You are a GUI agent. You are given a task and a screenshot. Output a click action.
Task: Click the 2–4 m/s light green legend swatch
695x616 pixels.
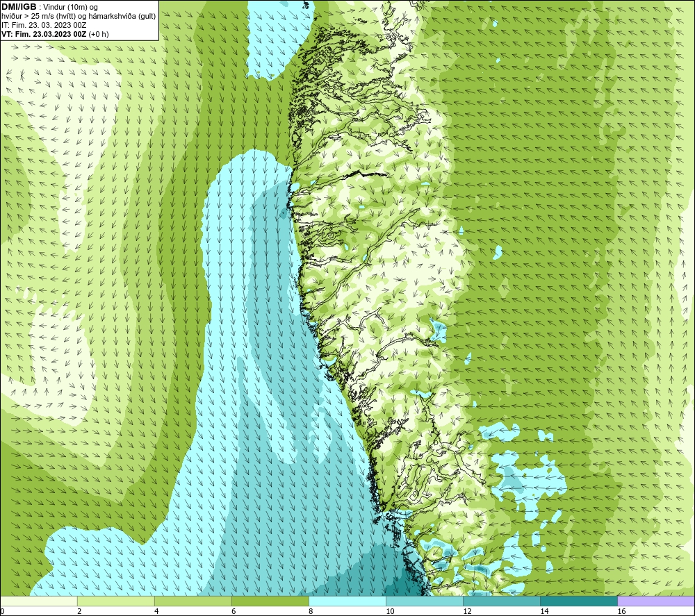[115, 601]
